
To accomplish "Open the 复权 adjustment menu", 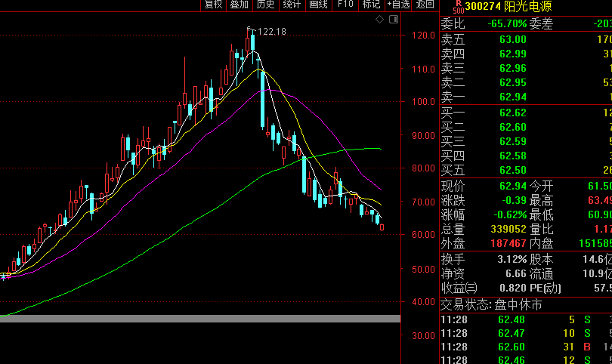I will (x=214, y=5).
